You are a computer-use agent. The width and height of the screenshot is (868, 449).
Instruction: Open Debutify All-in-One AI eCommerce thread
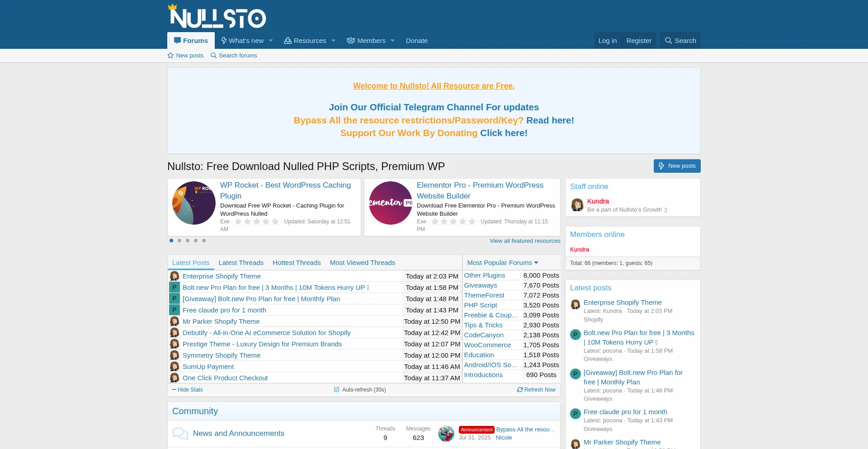tap(267, 333)
